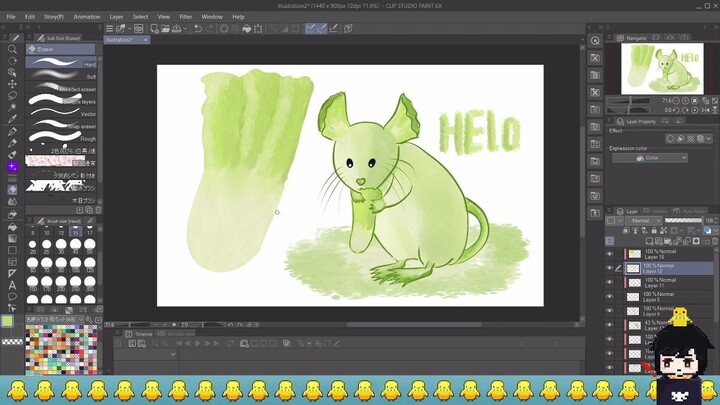Viewport: 720px width, 405px height.
Task: Choose the Kneaded eraser sub tool
Action: [62, 89]
